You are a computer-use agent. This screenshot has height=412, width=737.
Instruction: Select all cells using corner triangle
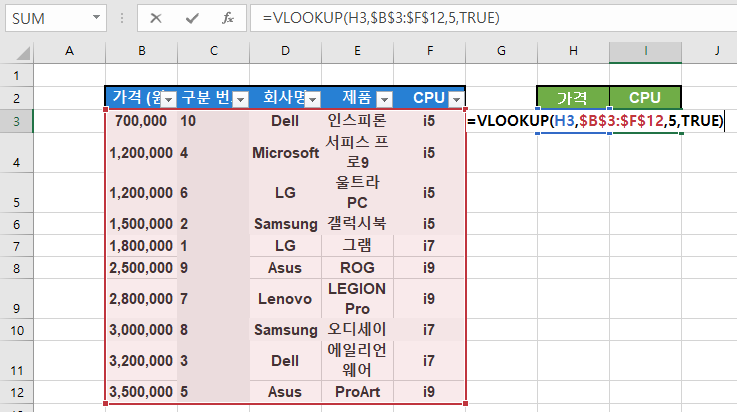(23, 53)
